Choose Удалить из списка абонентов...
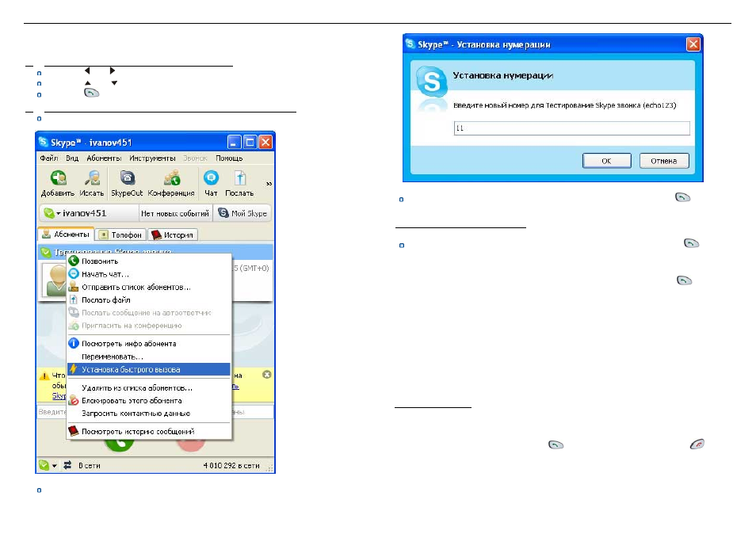 click(148, 388)
